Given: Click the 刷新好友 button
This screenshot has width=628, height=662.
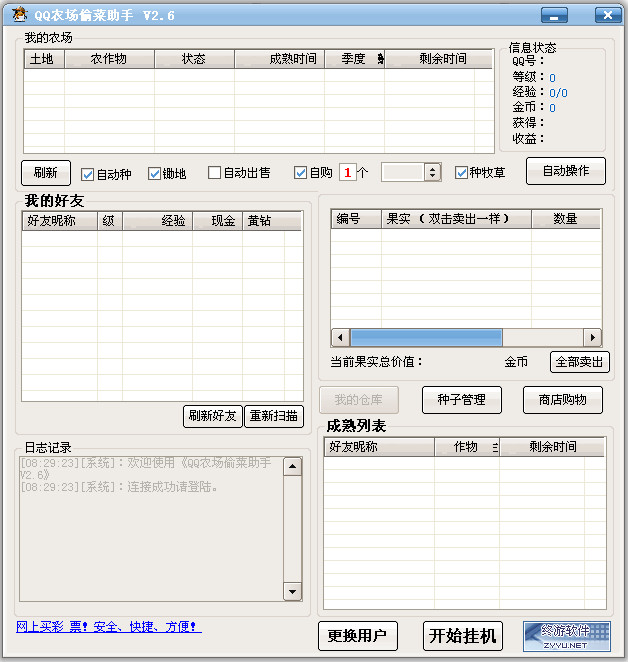Looking at the screenshot, I should (212, 416).
